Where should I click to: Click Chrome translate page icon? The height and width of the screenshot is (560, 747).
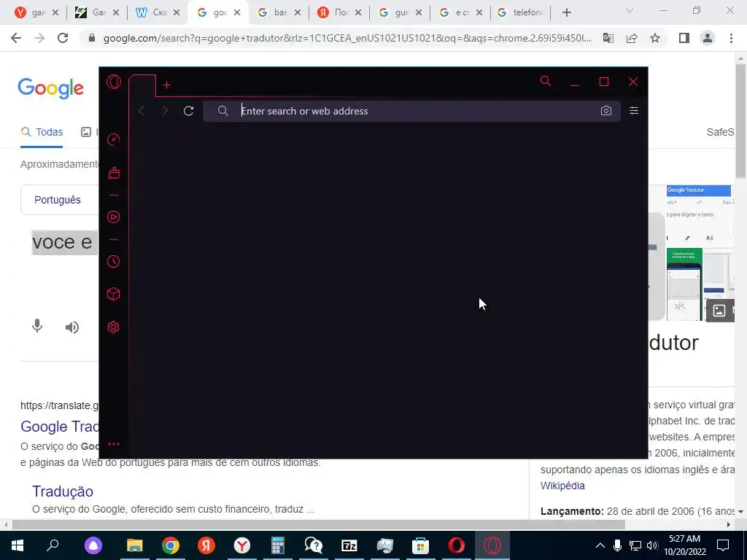[x=608, y=38]
